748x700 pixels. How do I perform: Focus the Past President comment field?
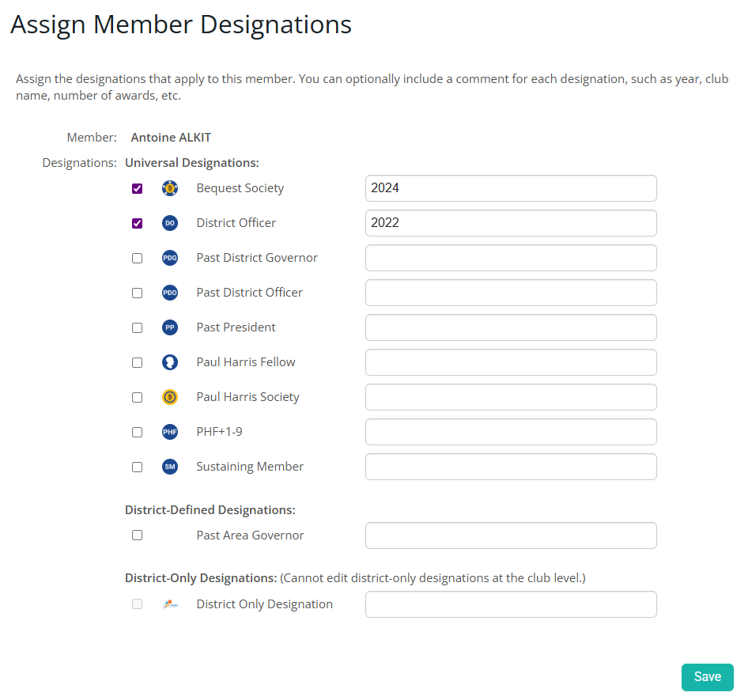pos(511,327)
